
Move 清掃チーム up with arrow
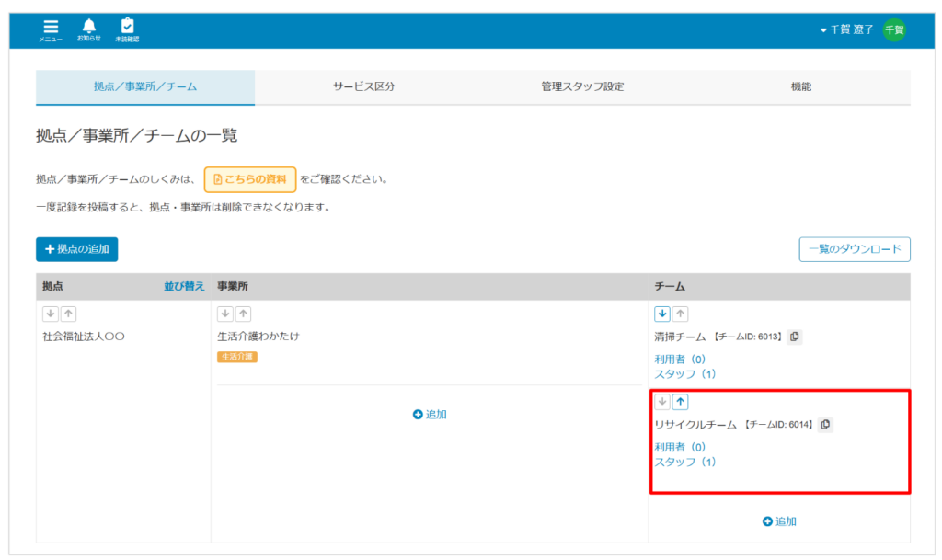point(680,314)
